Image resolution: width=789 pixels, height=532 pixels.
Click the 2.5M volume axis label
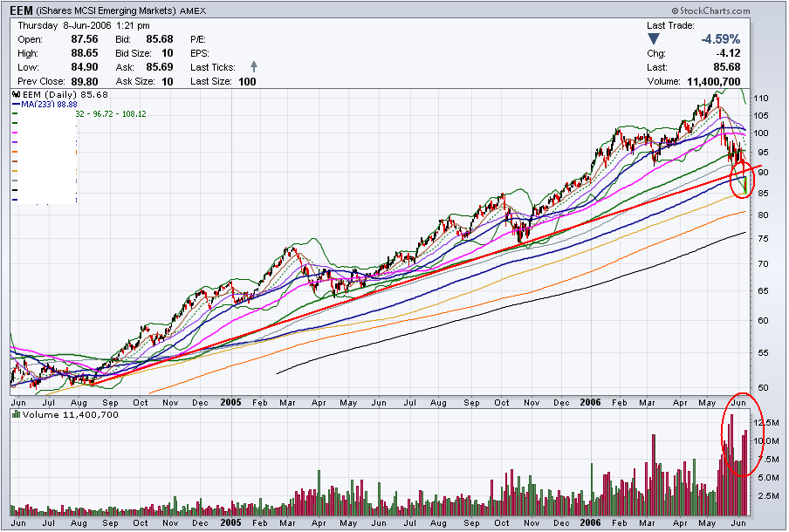tap(768, 496)
